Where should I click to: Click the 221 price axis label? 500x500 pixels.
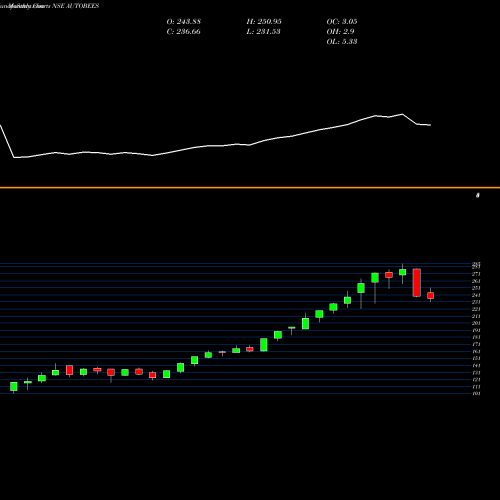point(476,309)
